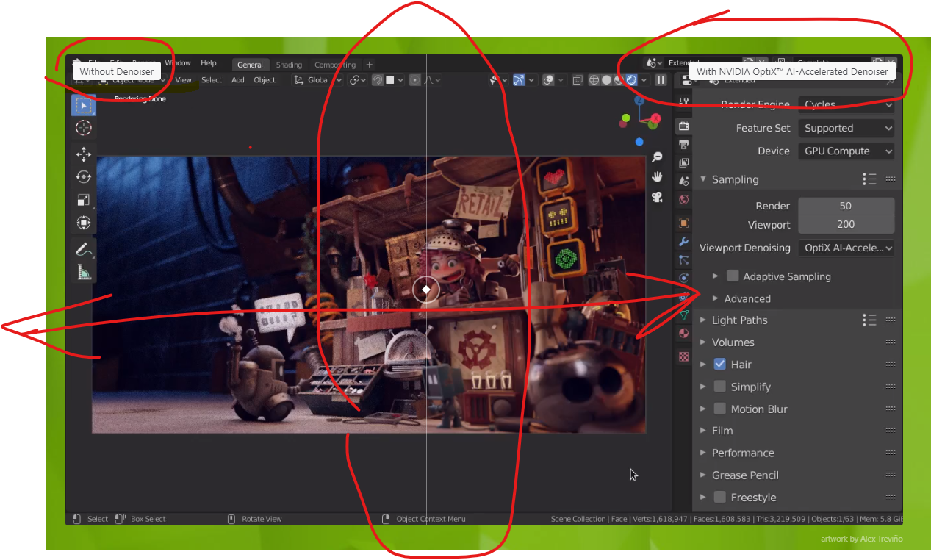
Task: Open the Render properties tab
Action: click(x=683, y=126)
